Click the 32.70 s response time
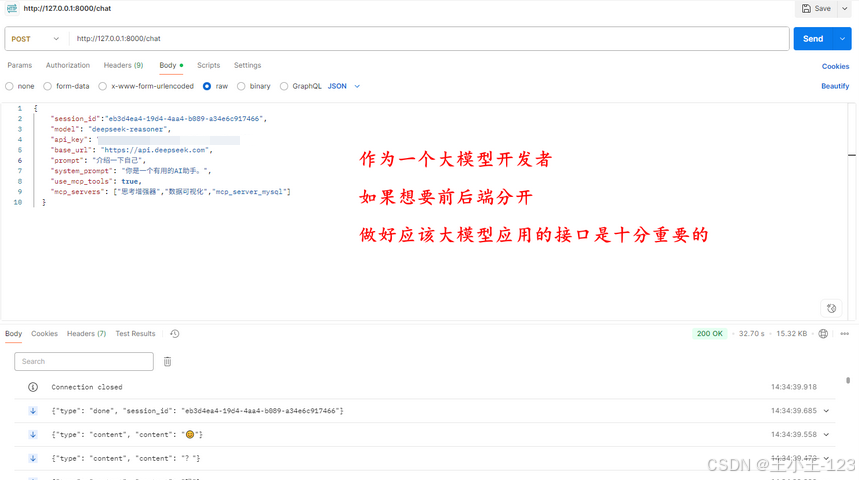859x480 pixels. pos(751,334)
